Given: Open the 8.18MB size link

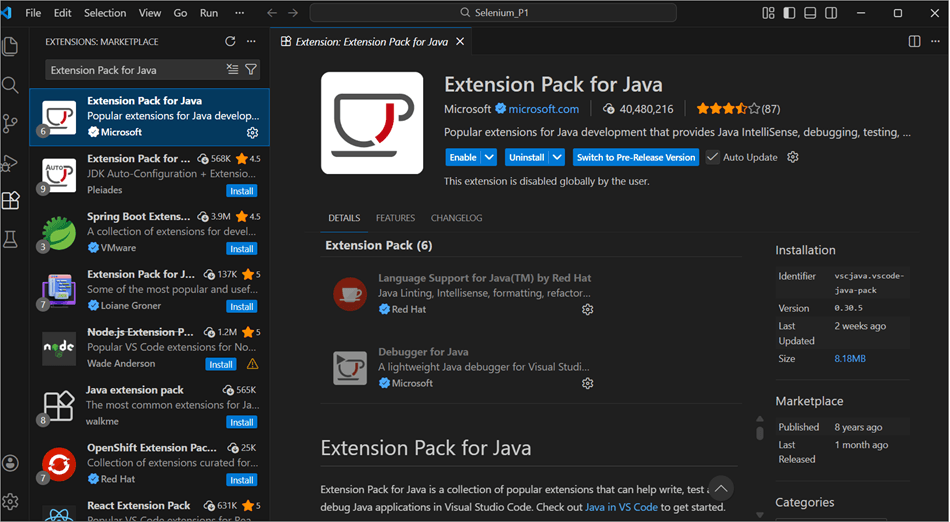Looking at the screenshot, I should pyautogui.click(x=849, y=358).
